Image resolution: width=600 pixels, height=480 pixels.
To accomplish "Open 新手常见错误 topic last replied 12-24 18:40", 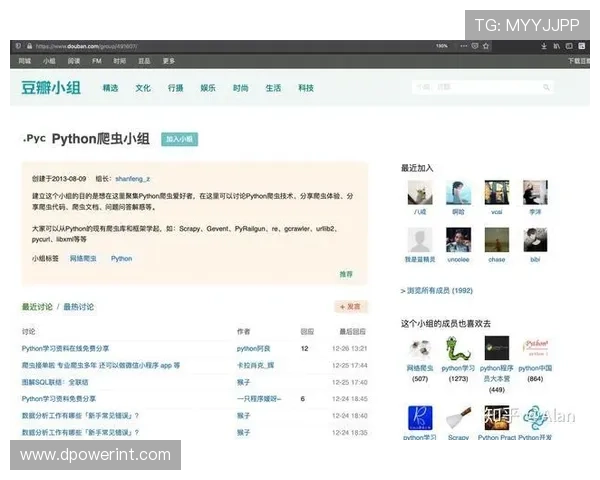I will click(x=80, y=415).
